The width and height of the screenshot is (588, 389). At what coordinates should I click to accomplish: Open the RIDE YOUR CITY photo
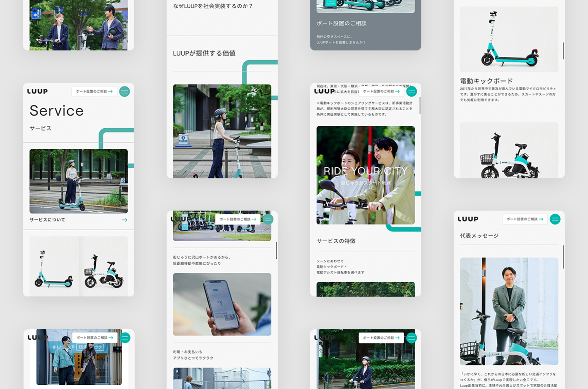click(x=365, y=175)
